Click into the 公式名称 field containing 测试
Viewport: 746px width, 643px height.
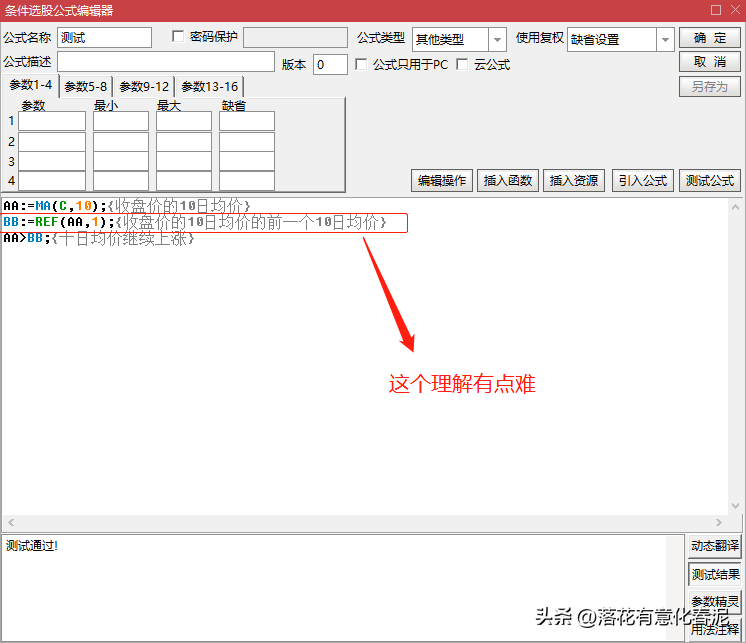(104, 38)
